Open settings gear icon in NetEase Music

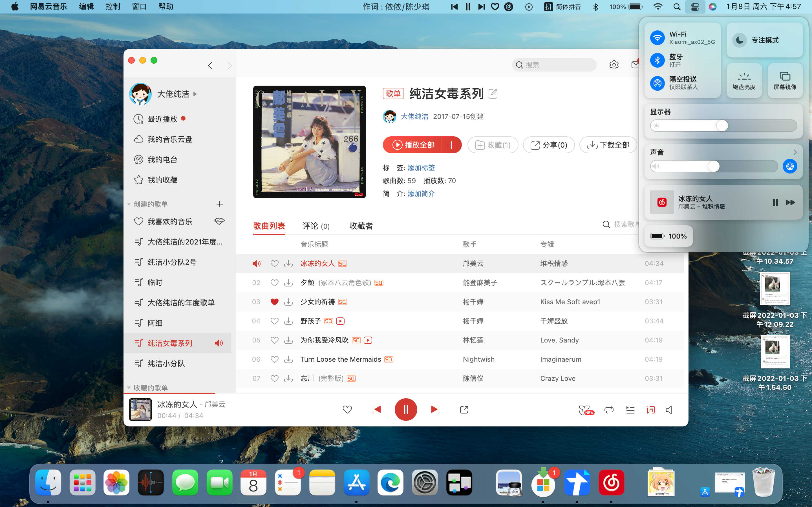614,65
